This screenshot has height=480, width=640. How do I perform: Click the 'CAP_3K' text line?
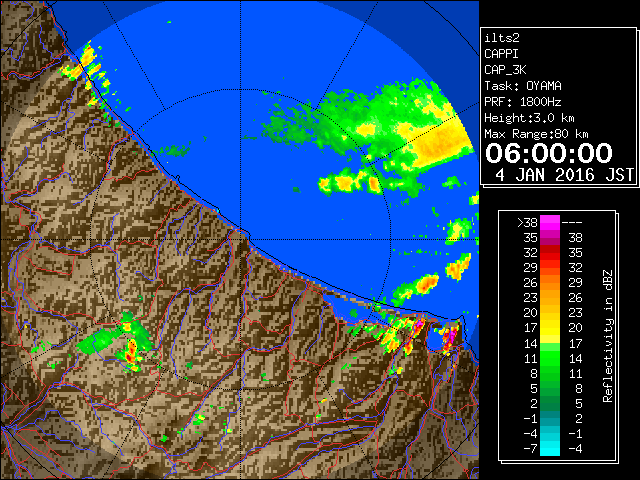click(x=505, y=70)
